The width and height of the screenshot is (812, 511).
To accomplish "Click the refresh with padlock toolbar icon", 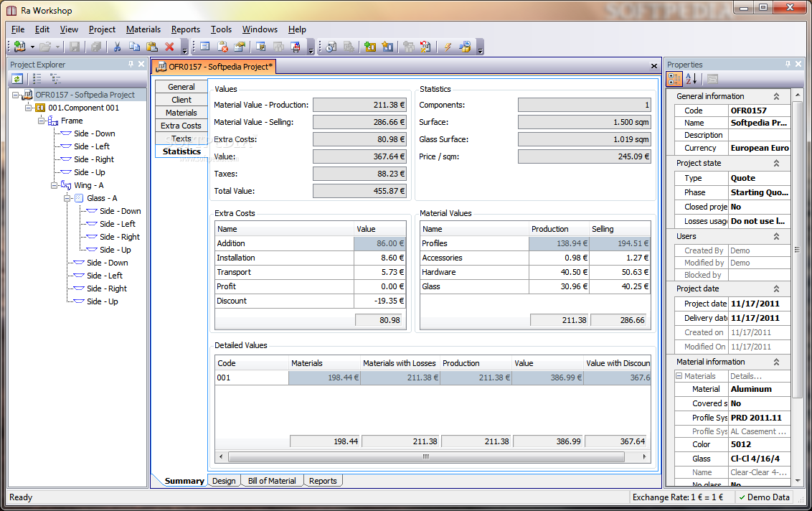I will pyautogui.click(x=465, y=47).
